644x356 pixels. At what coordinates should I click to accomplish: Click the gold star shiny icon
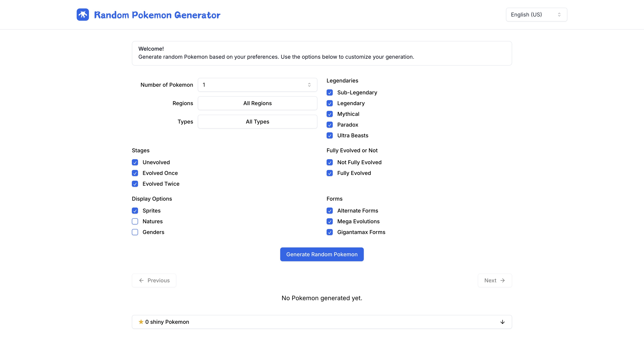click(x=141, y=322)
